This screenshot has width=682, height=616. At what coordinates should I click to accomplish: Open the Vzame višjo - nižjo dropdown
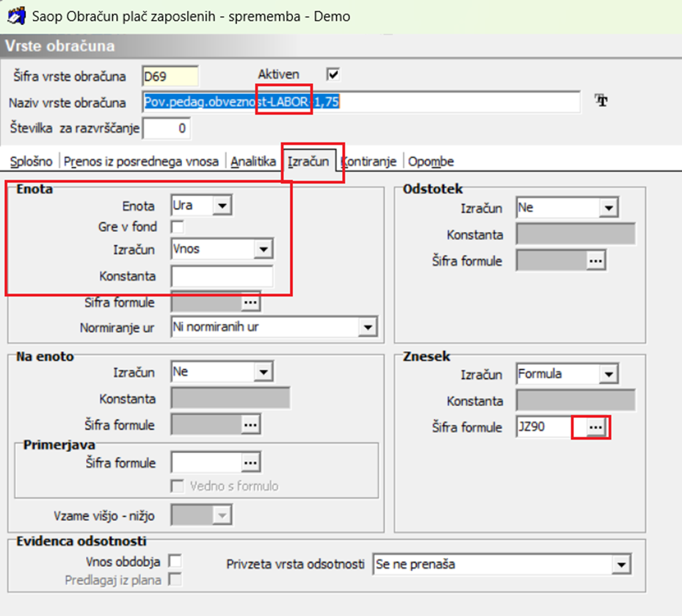(222, 515)
